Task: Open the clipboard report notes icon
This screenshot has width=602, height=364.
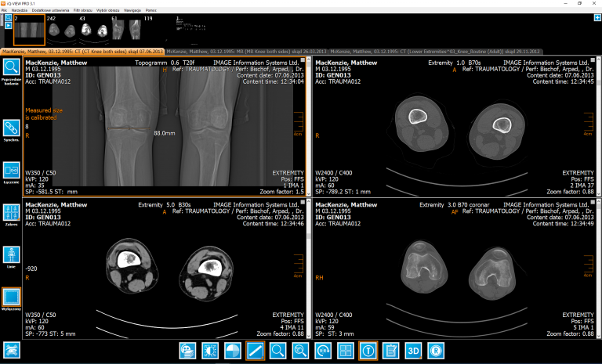Action: (391, 351)
